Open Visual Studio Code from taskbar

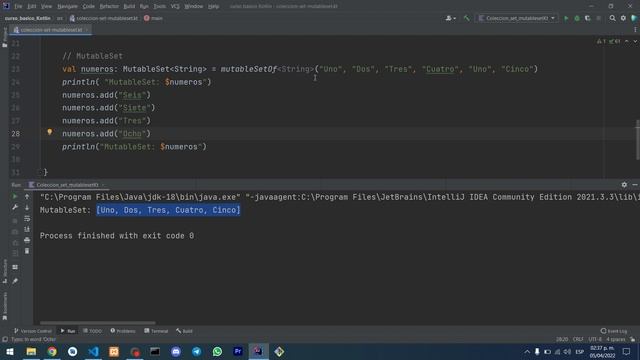(93, 351)
